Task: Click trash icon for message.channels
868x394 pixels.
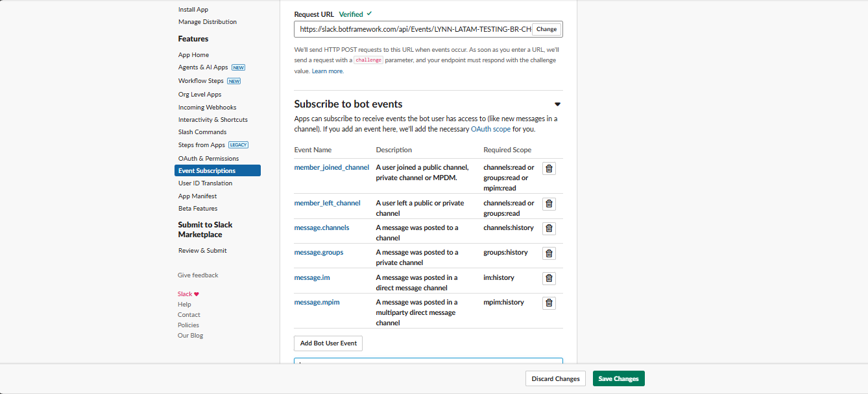Action: [549, 228]
